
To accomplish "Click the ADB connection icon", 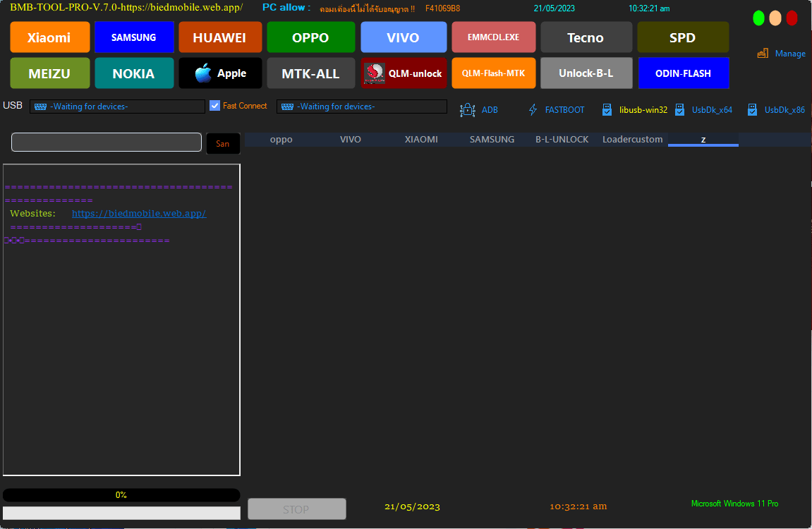I will tap(467, 110).
